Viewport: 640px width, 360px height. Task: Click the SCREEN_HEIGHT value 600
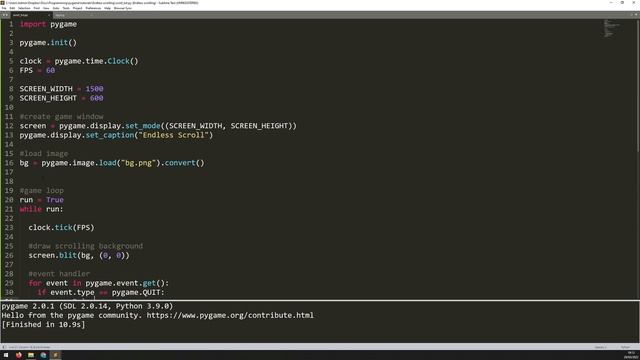click(97, 98)
